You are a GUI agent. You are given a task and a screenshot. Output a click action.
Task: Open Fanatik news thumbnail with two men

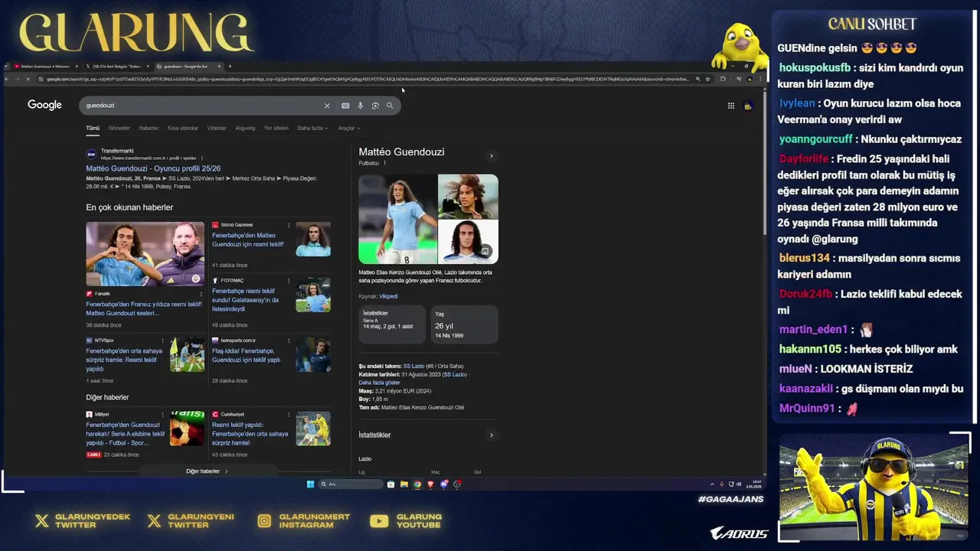tap(145, 253)
